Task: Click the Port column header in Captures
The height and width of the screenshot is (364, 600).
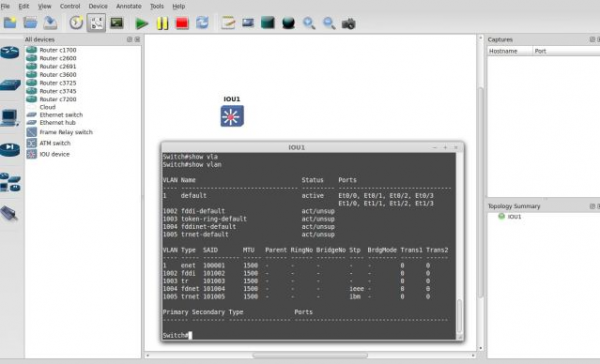Action: click(x=566, y=51)
